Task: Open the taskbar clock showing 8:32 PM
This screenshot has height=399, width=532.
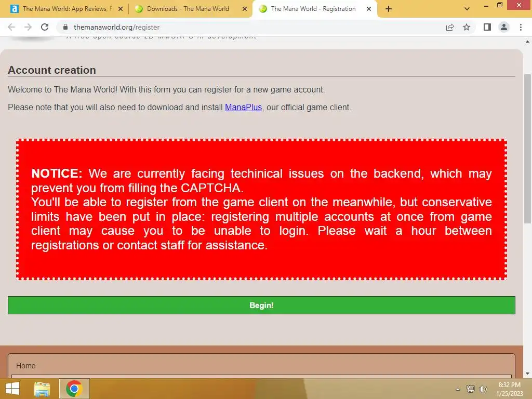Action: click(510, 389)
